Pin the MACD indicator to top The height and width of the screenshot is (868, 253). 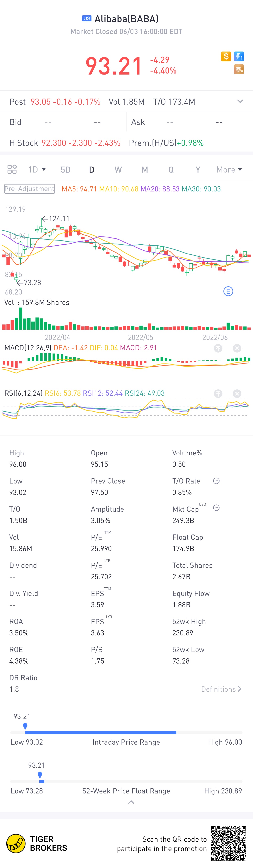[218, 348]
